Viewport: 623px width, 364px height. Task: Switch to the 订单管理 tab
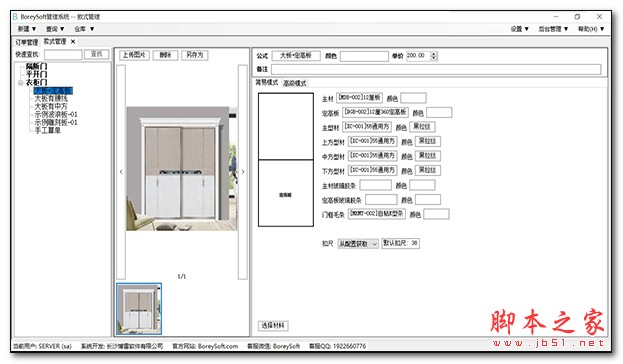(27, 42)
